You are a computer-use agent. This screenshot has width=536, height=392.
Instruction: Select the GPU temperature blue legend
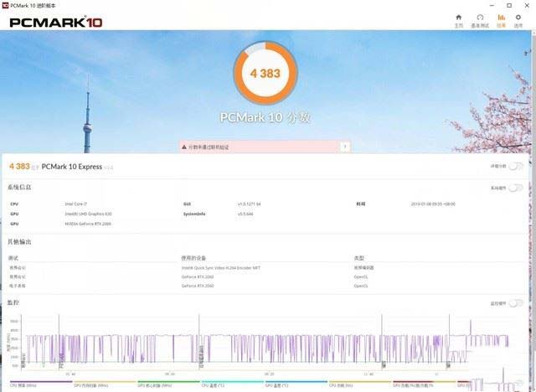(296, 384)
